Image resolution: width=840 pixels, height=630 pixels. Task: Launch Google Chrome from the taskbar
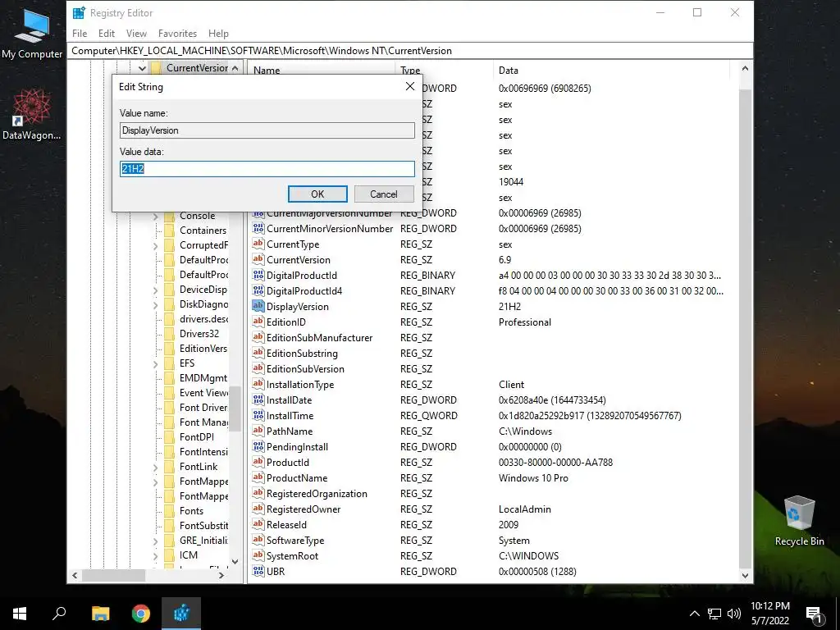141,614
